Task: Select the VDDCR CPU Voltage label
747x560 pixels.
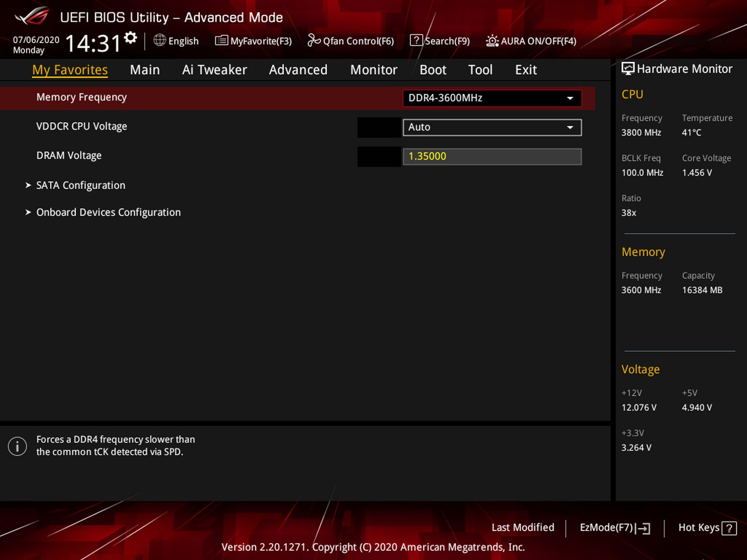Action: [x=81, y=126]
